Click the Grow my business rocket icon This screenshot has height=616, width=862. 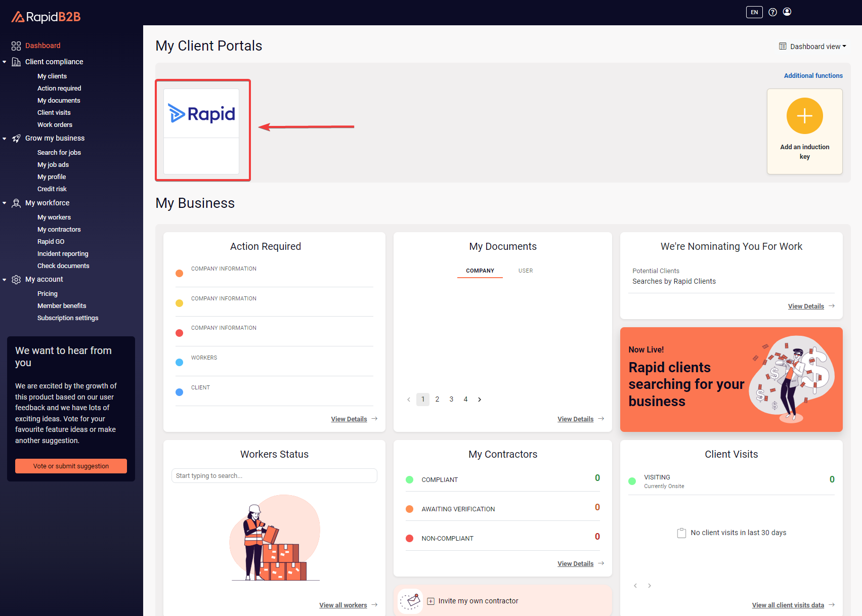point(16,139)
